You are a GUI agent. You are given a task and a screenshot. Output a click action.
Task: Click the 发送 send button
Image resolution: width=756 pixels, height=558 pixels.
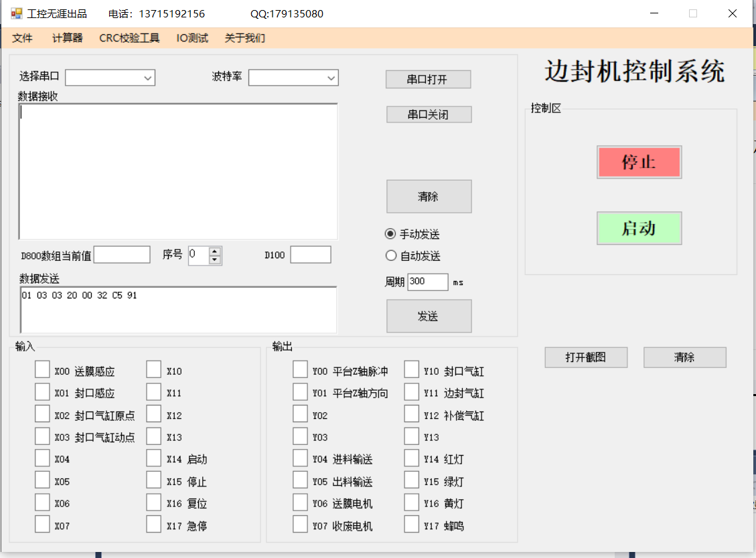pos(429,316)
